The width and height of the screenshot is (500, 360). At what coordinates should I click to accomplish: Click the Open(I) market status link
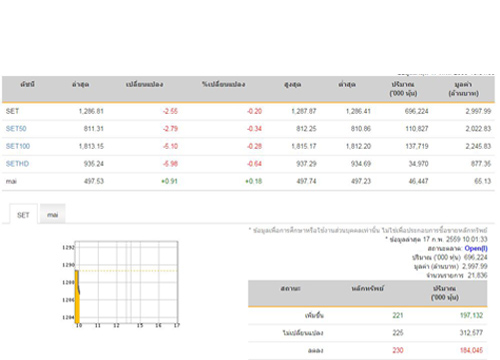(x=476, y=248)
